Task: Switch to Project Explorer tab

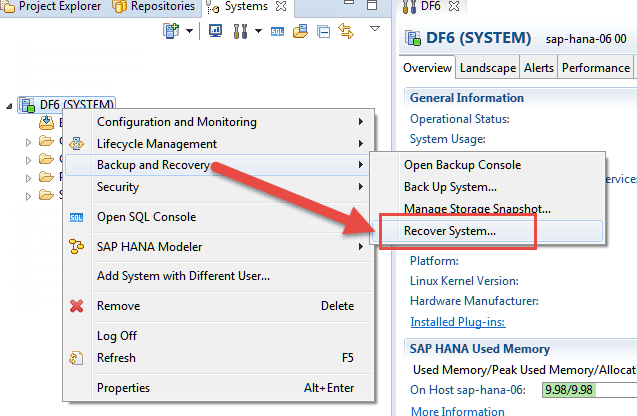Action: tap(52, 6)
